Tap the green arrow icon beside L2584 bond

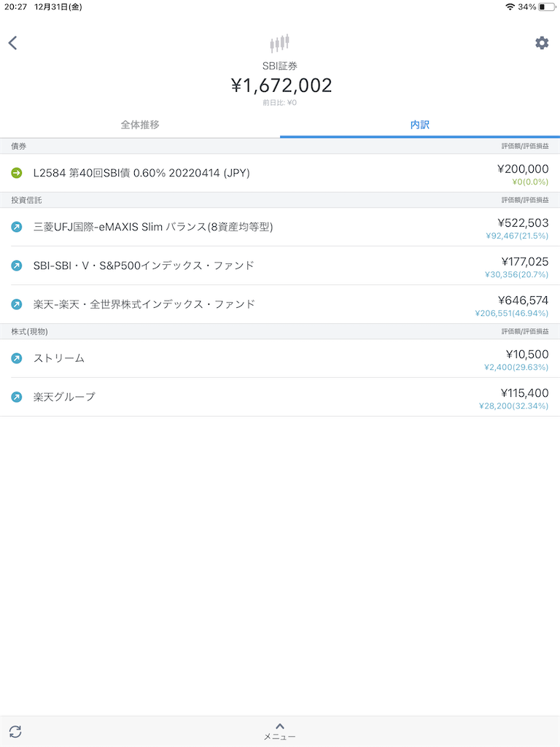(x=17, y=173)
